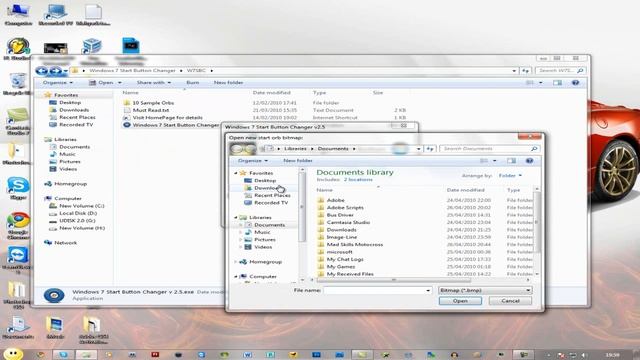Click the Word icon in the taskbar
This screenshot has height=360, width=640.
click(247, 355)
